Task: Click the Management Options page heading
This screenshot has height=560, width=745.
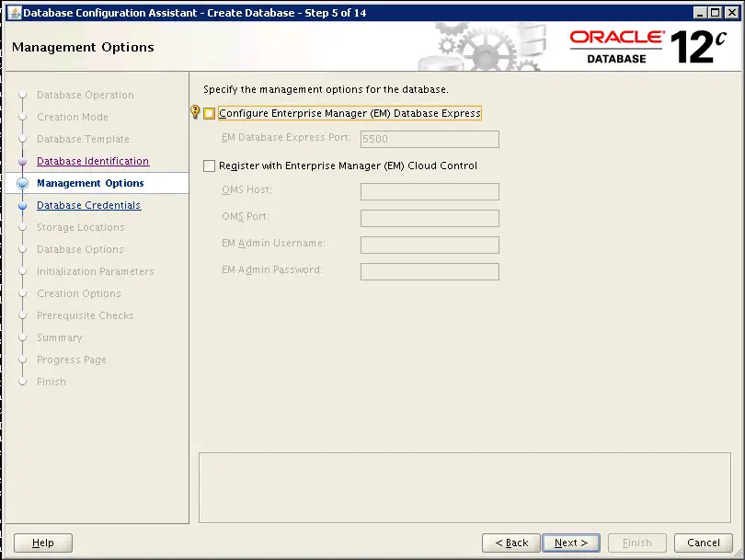Action: 83,47
